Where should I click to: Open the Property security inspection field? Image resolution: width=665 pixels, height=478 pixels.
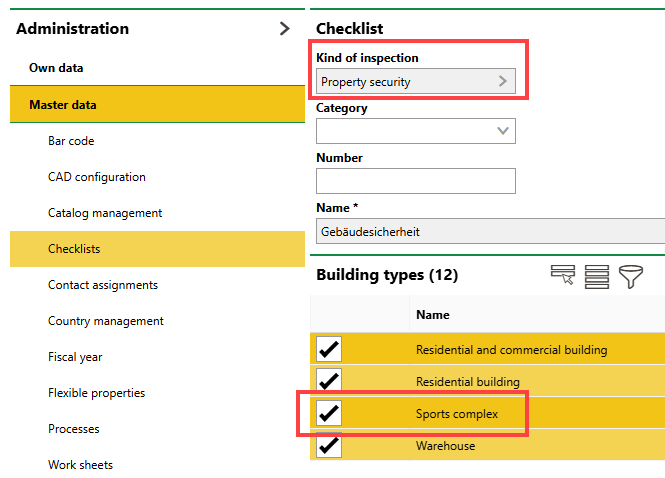click(405, 82)
